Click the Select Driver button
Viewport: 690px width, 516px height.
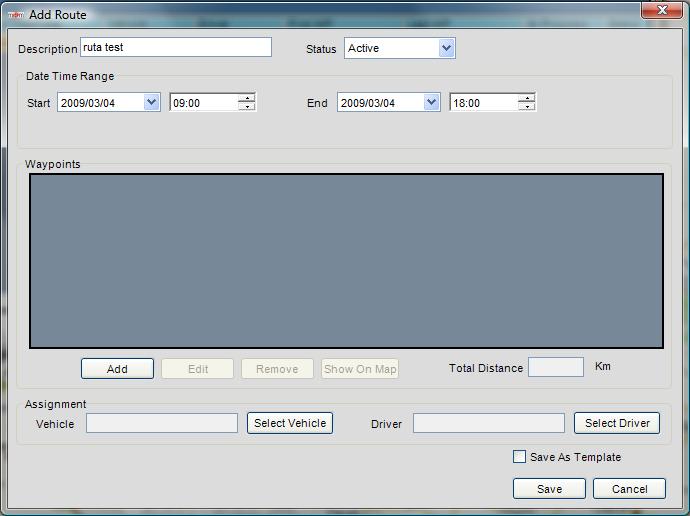point(617,423)
